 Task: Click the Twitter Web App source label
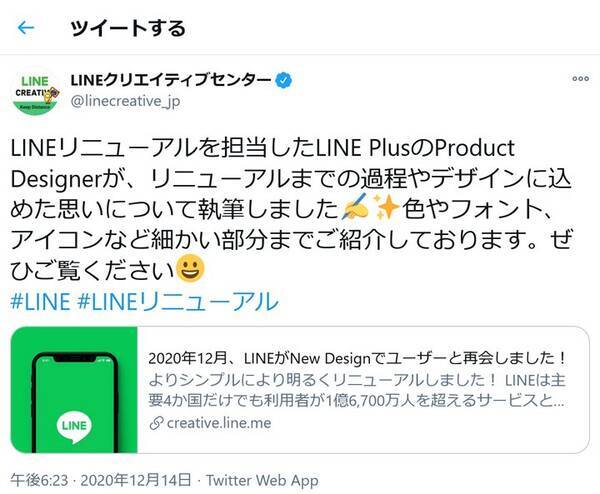point(262,481)
